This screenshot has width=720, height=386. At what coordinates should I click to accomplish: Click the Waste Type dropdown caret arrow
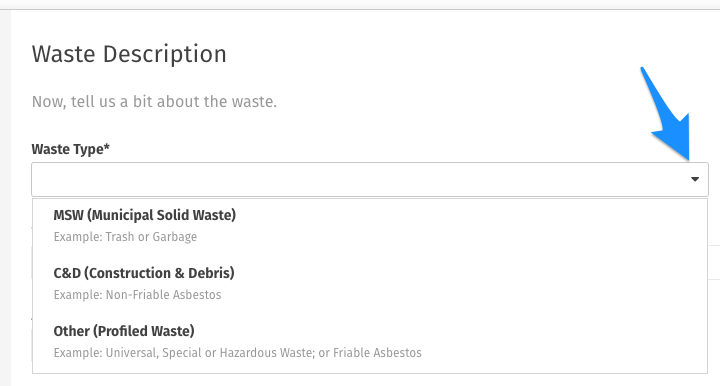[x=695, y=179]
